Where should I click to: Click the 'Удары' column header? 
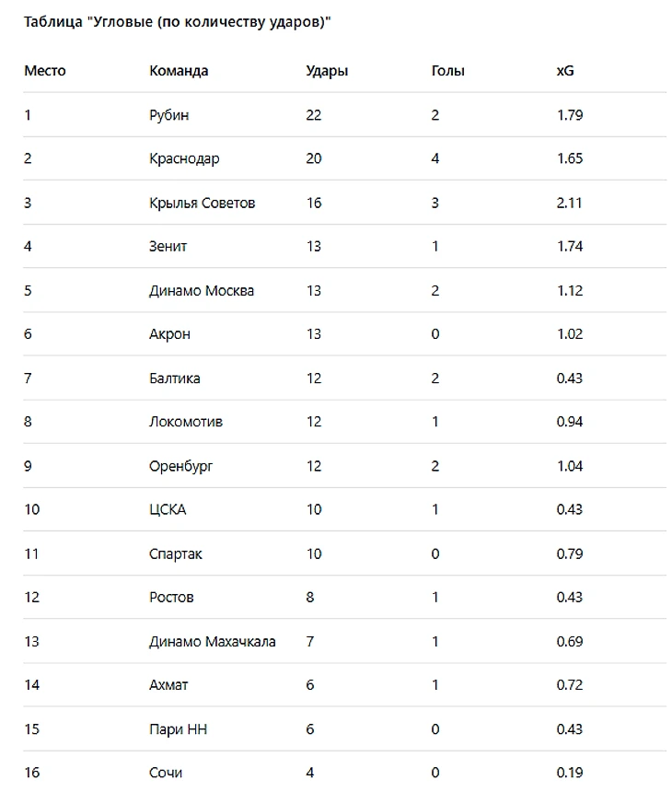click(327, 71)
